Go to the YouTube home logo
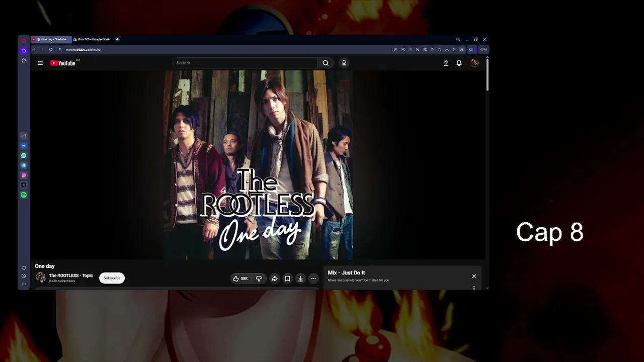Viewport: 644px width, 362px height. coord(63,63)
